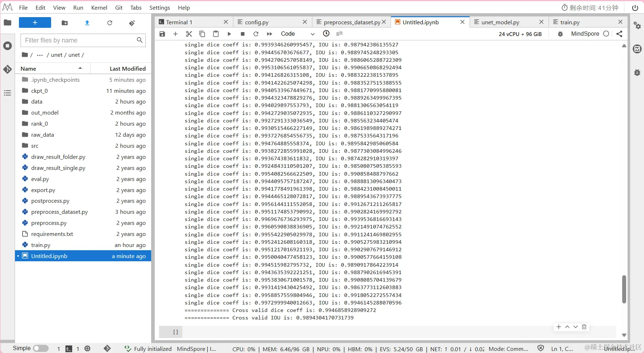Open the right sidebar debugger bug icon
Image resolution: width=644 pixels, height=353 pixels.
point(637,72)
